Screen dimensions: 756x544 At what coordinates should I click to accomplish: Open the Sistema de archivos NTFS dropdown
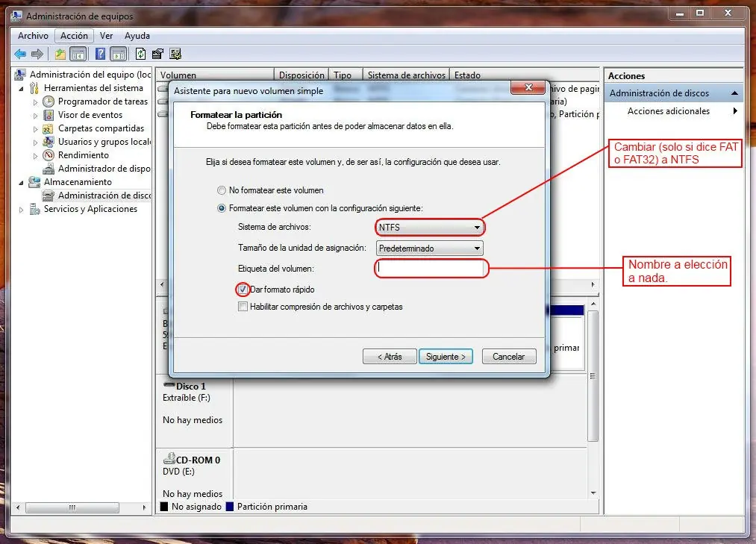point(429,227)
